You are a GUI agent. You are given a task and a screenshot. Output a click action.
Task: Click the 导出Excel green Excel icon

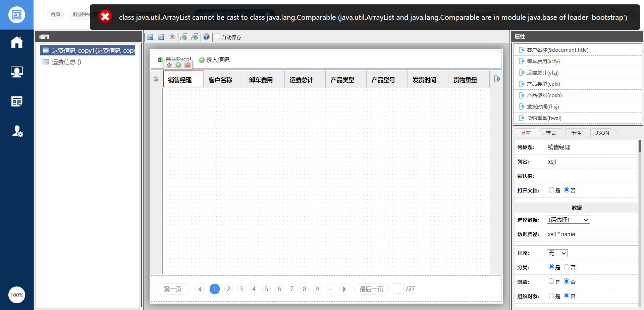[x=161, y=60]
